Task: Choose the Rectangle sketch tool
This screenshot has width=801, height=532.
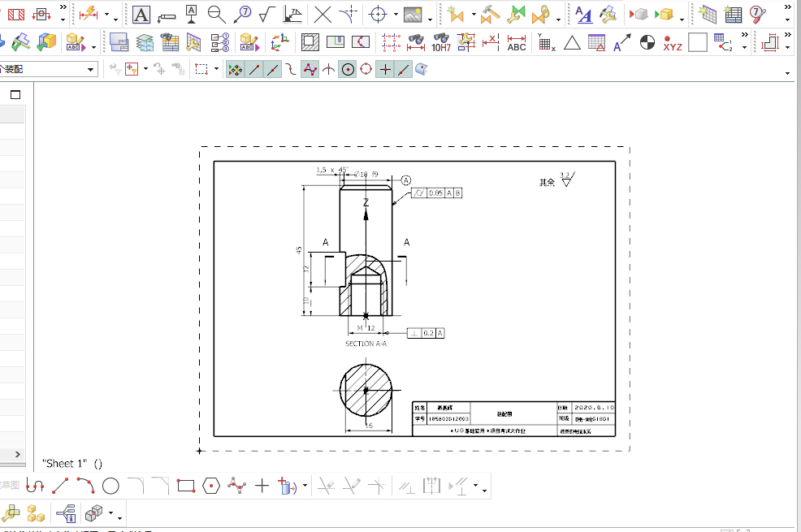Action: click(186, 486)
